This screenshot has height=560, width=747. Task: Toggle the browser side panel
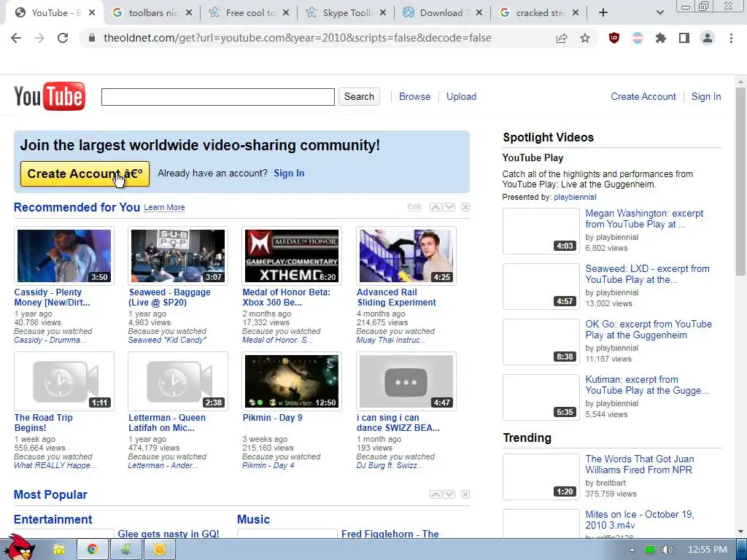pos(684,38)
